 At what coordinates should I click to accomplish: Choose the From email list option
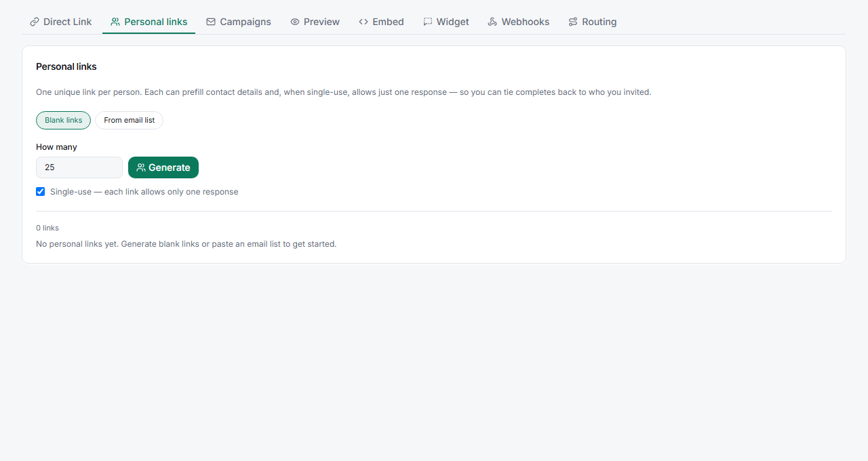click(x=129, y=120)
